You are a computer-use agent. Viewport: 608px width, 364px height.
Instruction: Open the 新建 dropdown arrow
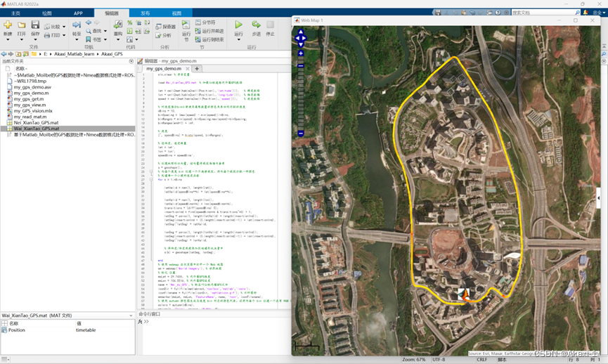[8, 39]
